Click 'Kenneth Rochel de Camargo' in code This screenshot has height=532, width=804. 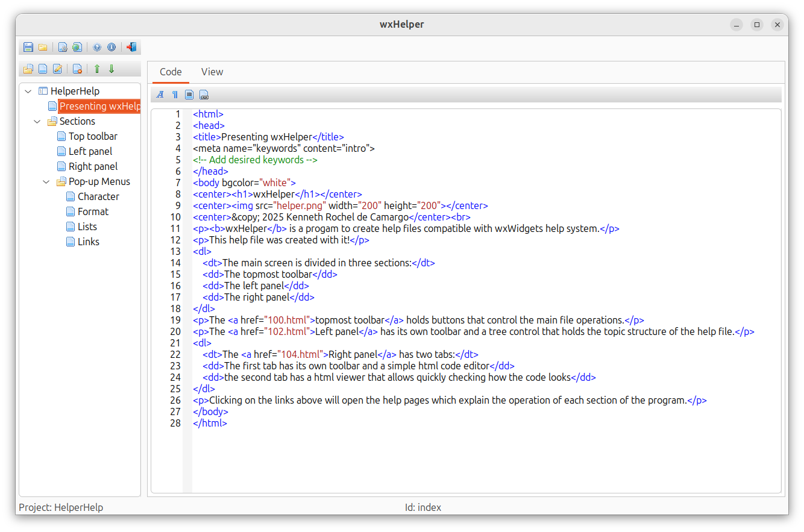(348, 217)
